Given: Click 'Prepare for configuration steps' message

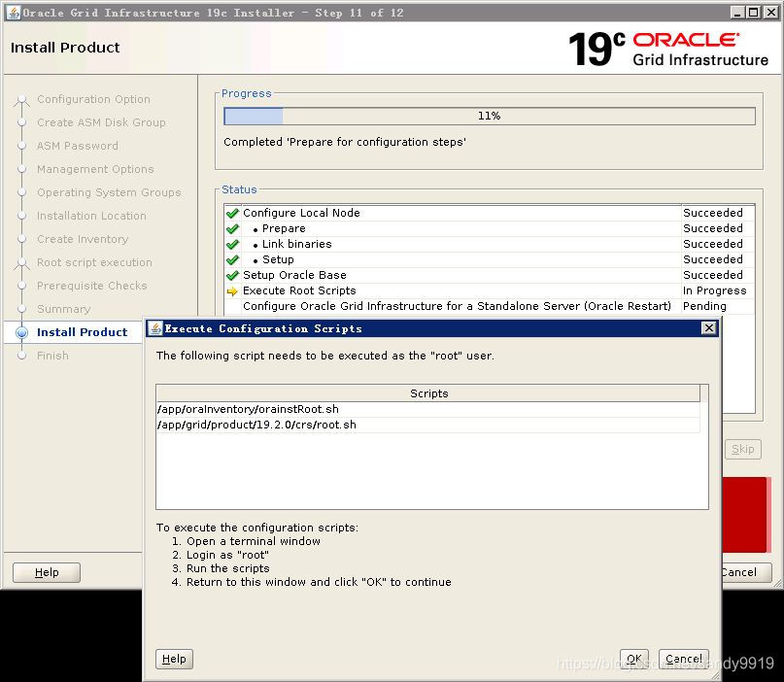Looking at the screenshot, I should click(345, 142).
